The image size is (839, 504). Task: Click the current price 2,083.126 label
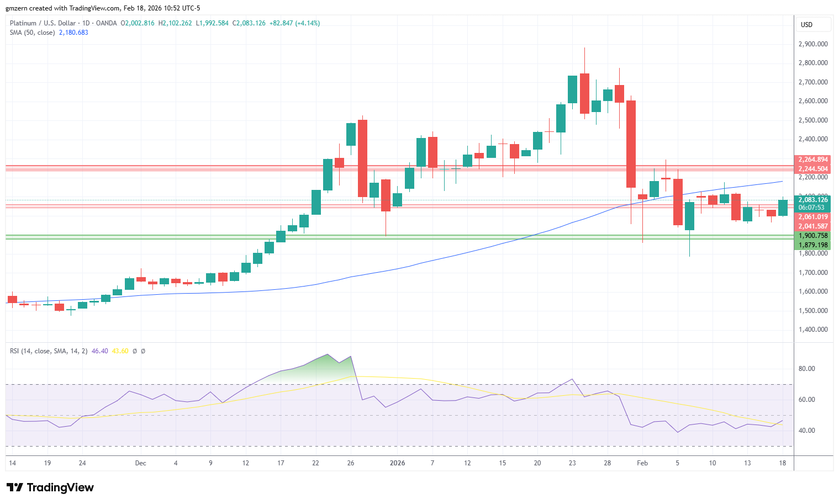pos(813,200)
